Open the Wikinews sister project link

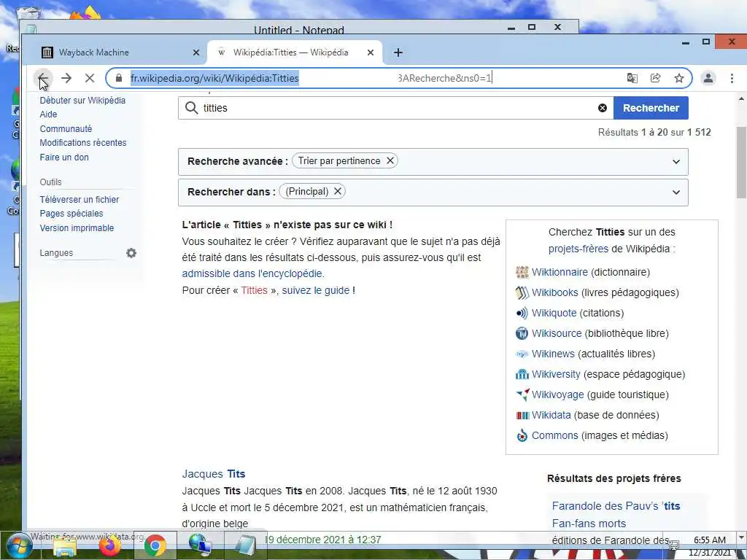click(553, 354)
